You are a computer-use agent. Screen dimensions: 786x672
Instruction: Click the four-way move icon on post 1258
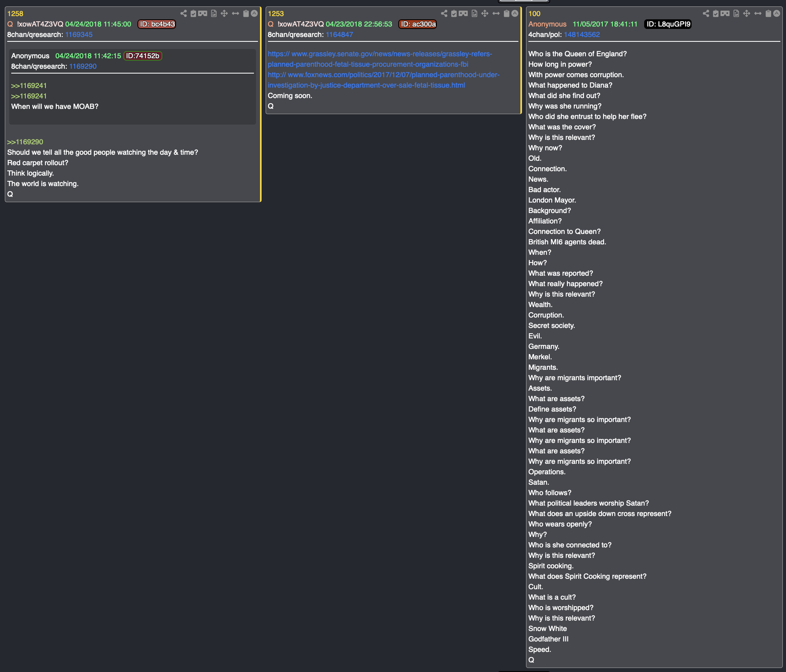click(224, 14)
